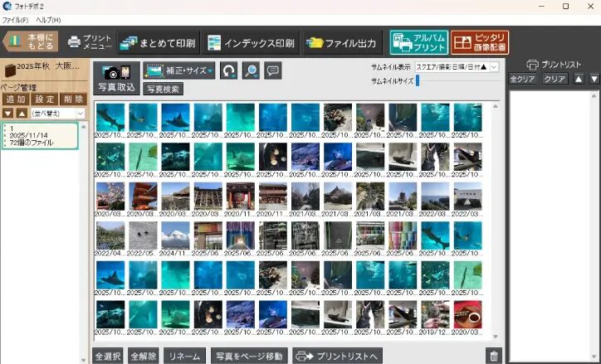
Task: Open the (並べ替え) sort dropdown
Action: click(57, 114)
